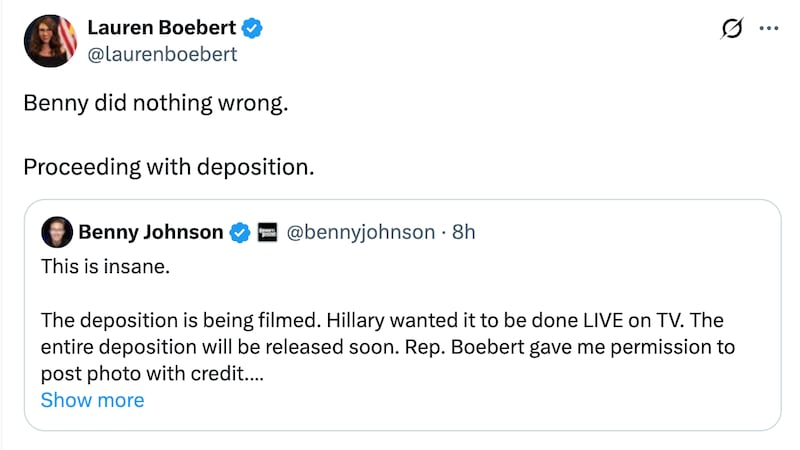Click verified badge next to Benny Johnson

[x=240, y=233]
